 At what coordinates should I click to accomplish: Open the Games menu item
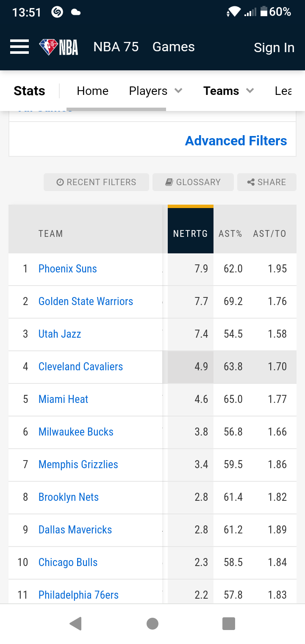click(x=174, y=47)
